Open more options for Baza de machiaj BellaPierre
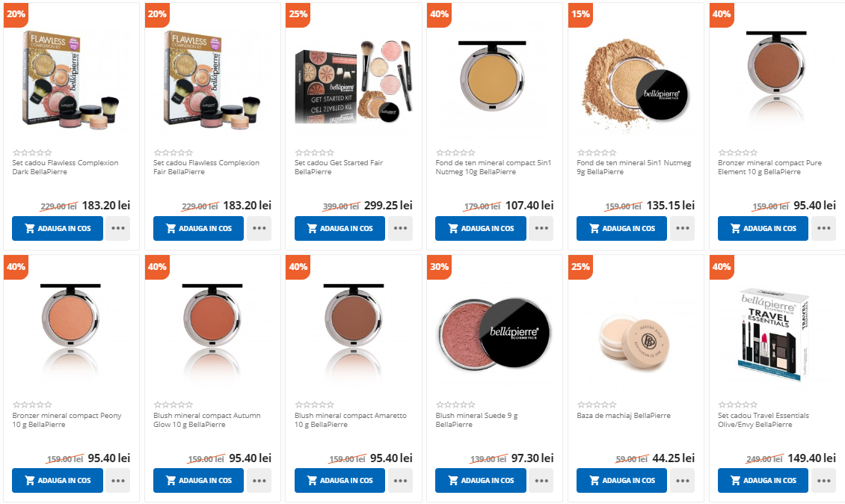The image size is (845, 504). pos(682,481)
